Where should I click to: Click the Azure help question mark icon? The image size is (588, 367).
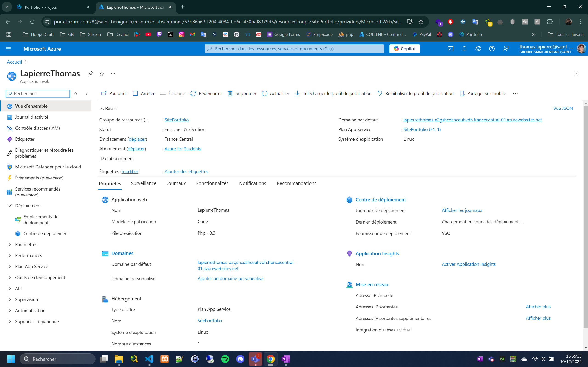tap(492, 49)
